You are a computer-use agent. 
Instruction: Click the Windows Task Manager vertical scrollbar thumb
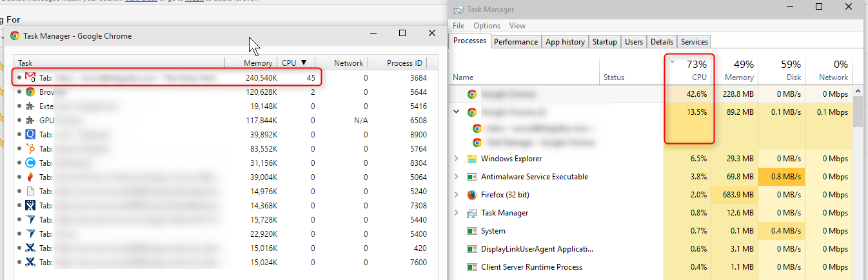click(858, 112)
